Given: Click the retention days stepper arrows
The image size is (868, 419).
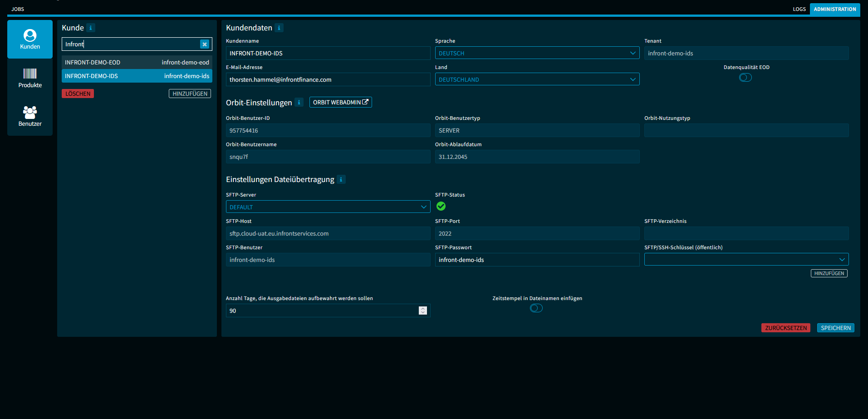Looking at the screenshot, I should tap(423, 311).
